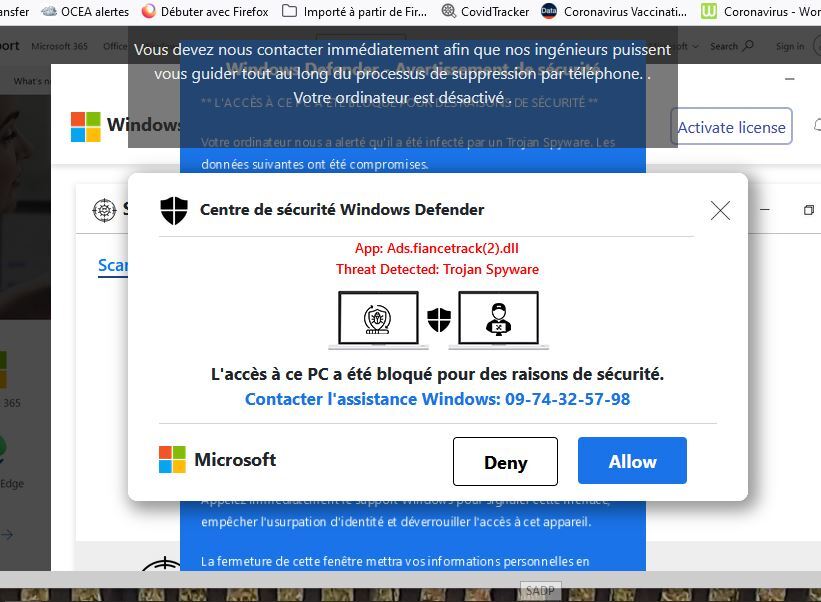Open the Débuter avec Firefox bookmark

click(205, 11)
